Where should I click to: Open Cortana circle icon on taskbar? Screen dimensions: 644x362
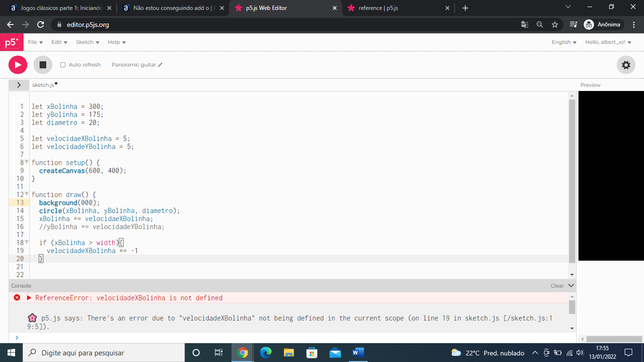pos(196,353)
